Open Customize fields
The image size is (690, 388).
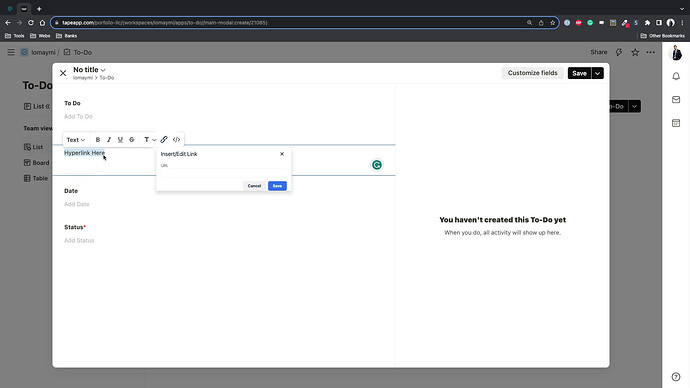click(532, 73)
